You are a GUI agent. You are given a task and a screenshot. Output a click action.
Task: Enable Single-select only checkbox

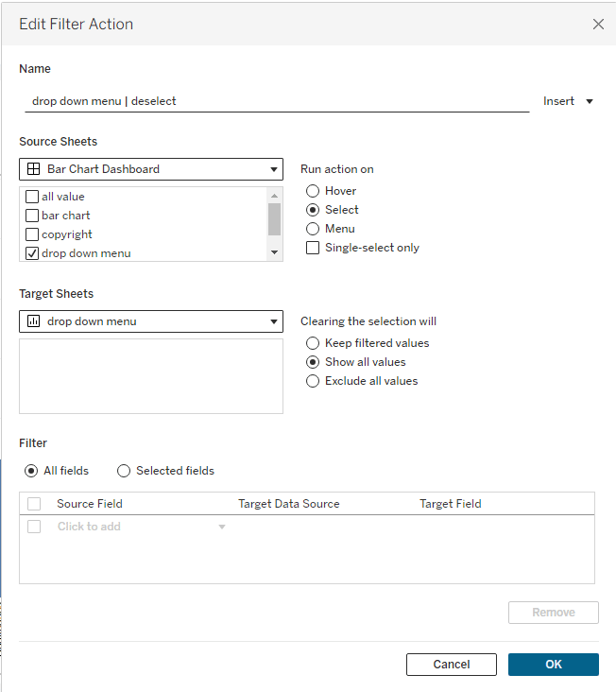pyautogui.click(x=313, y=248)
